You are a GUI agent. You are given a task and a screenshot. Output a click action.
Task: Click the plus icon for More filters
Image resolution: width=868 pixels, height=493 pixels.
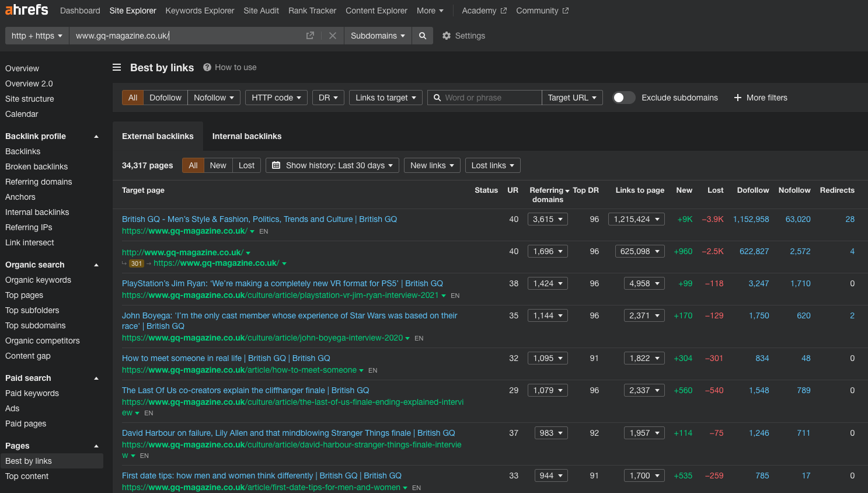(738, 98)
